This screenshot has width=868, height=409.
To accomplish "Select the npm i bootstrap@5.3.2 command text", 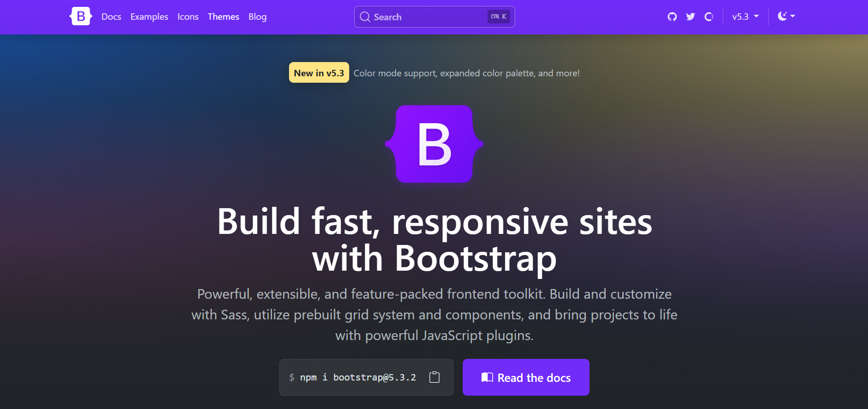I will (x=358, y=377).
